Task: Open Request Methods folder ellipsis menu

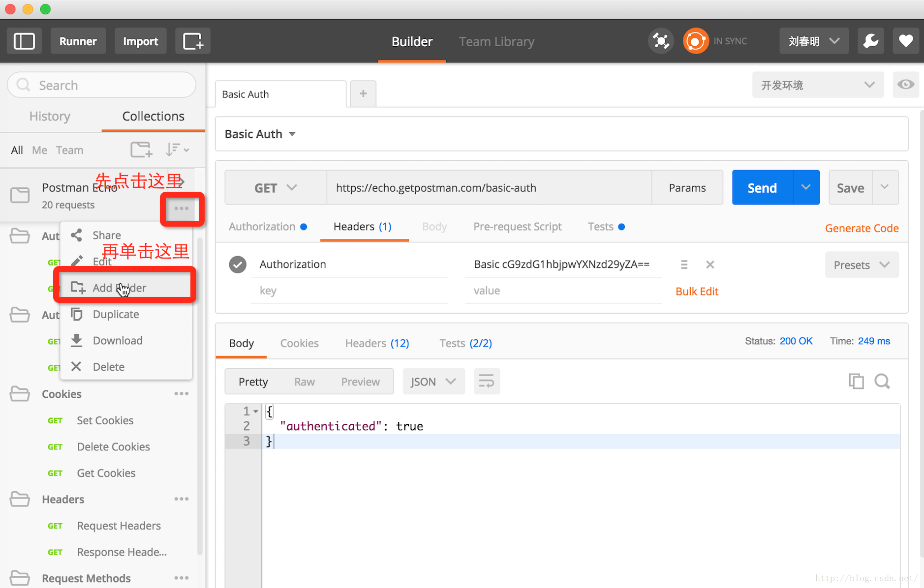Action: click(x=182, y=578)
